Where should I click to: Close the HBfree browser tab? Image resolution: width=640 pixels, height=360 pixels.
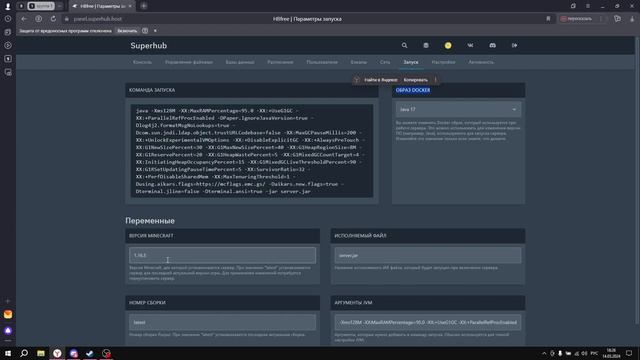tap(130, 6)
